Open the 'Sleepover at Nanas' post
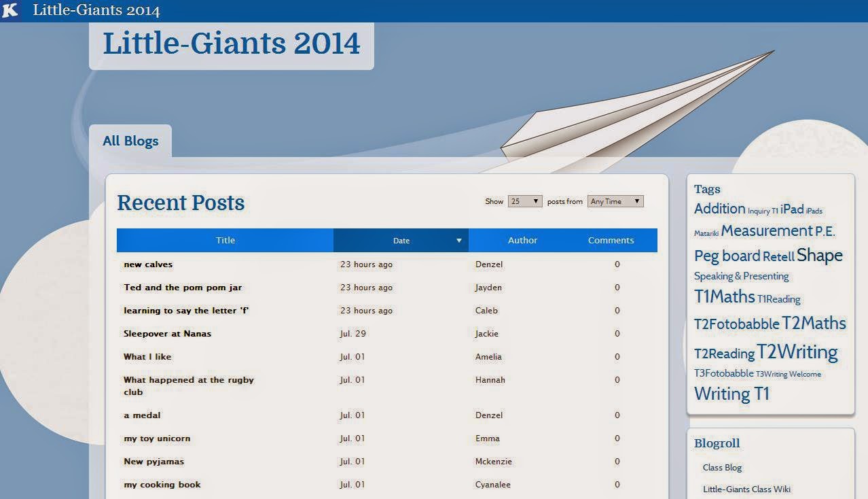The width and height of the screenshot is (868, 499). coord(167,334)
